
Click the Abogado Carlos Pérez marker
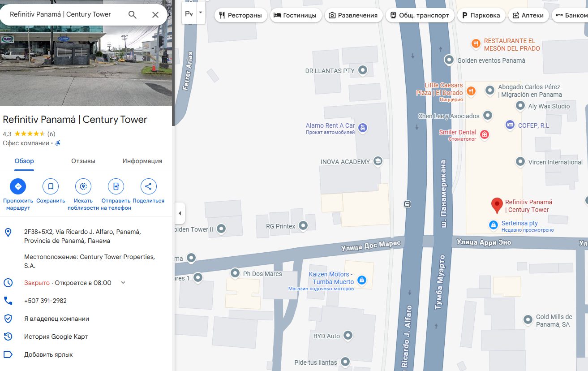pos(490,91)
